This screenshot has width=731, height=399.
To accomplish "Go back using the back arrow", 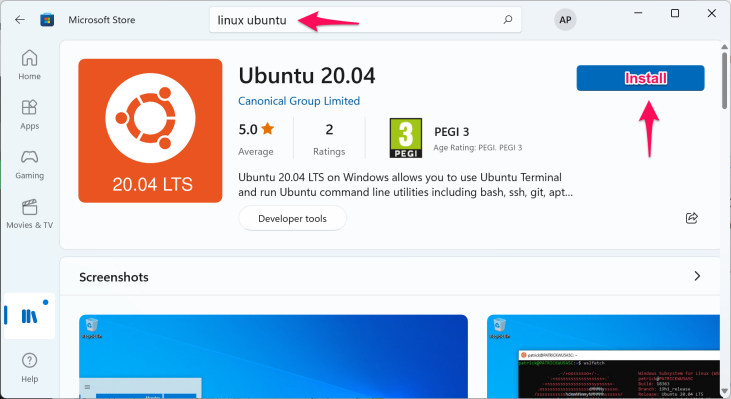I will 20,20.
